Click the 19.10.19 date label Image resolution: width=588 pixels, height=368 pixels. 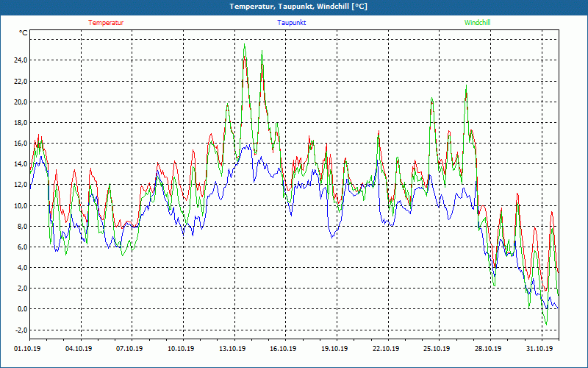point(334,348)
